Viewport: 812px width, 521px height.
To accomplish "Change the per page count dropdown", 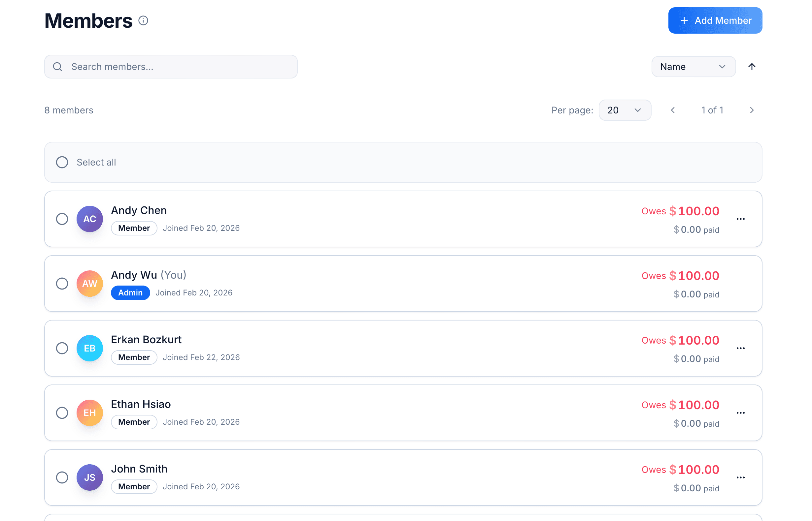I will point(625,110).
